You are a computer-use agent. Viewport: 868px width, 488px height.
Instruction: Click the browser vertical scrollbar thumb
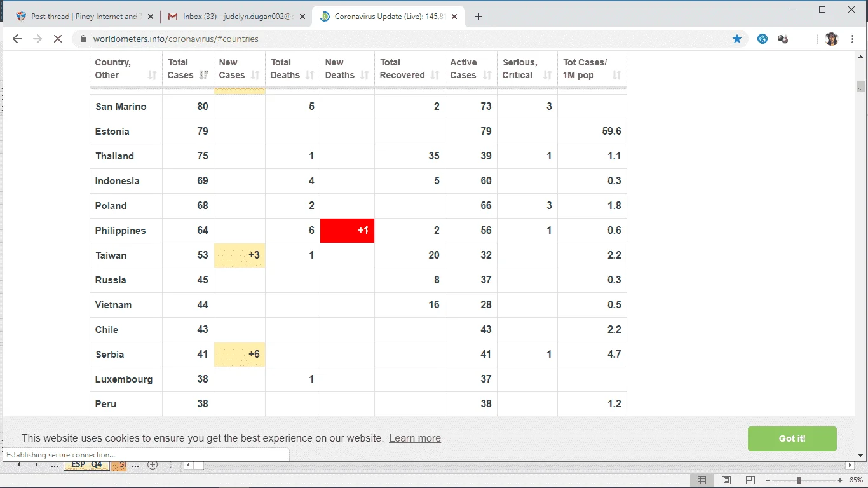[x=860, y=86]
